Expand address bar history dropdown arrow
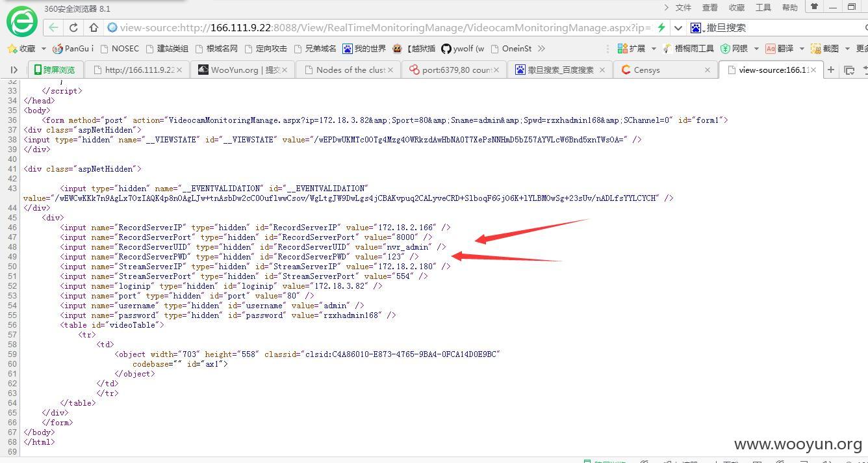Screen dimensions: 868x463 tap(678, 27)
